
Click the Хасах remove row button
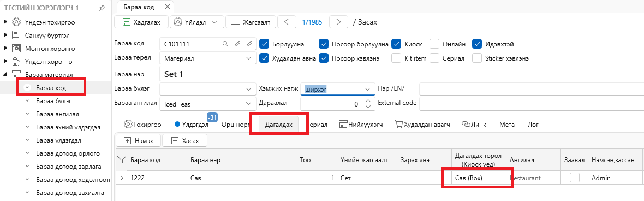coord(185,140)
